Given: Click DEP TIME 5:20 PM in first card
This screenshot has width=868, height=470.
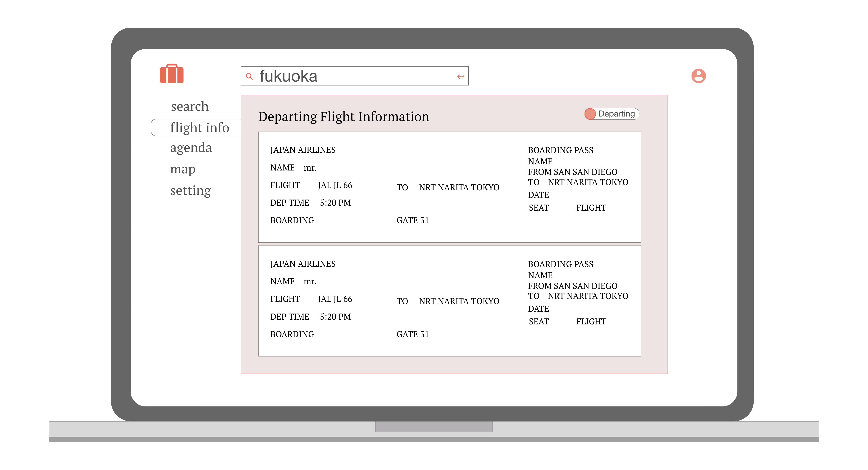Looking at the screenshot, I should [311, 203].
